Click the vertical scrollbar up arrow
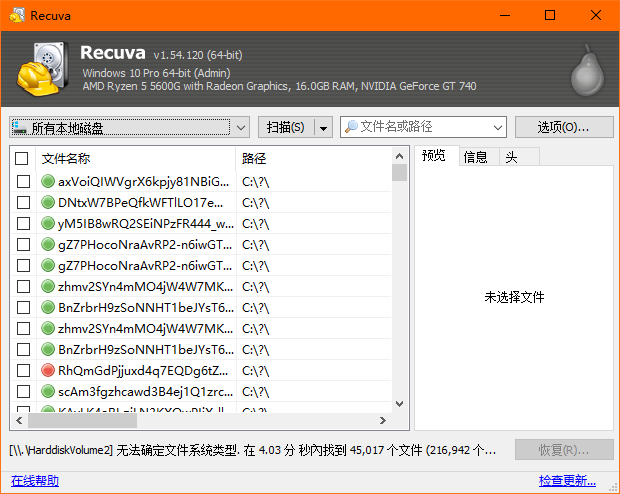This screenshot has height=494, width=620. click(399, 156)
